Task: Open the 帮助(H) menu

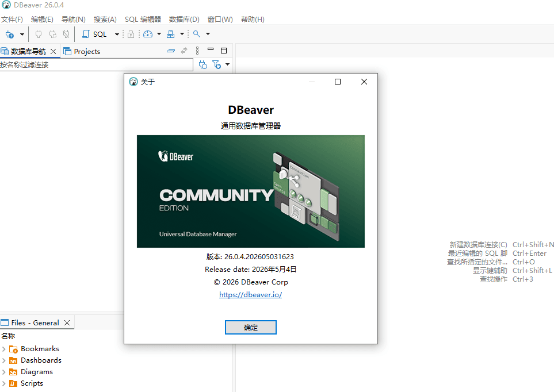Action: (x=253, y=20)
